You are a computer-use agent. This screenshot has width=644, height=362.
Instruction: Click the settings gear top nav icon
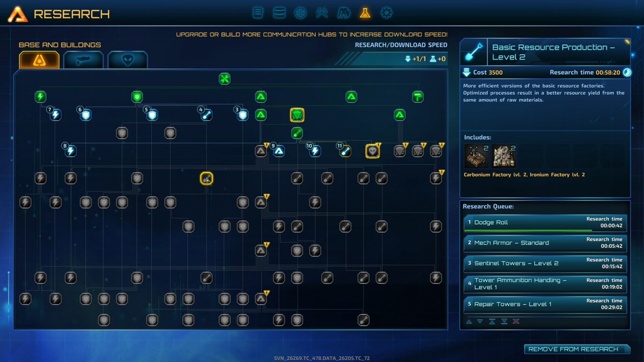[x=386, y=12]
